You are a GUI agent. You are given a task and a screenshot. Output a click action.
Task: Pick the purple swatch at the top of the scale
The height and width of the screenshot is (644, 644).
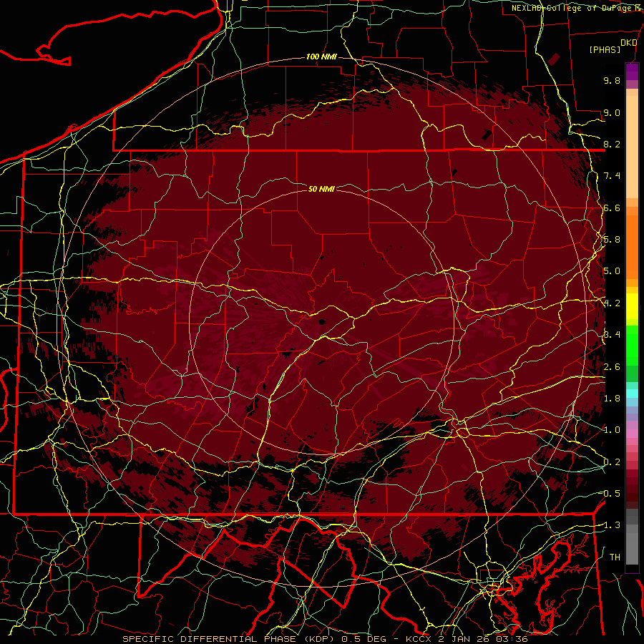632,72
